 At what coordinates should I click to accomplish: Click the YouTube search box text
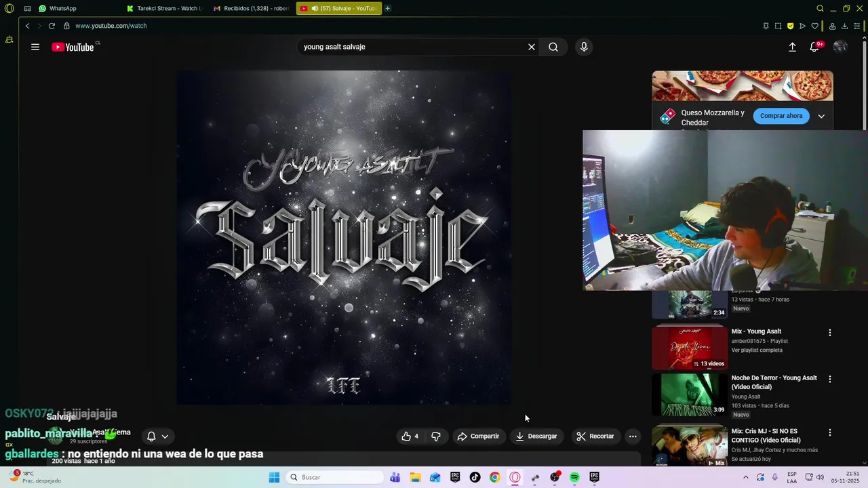point(334,47)
